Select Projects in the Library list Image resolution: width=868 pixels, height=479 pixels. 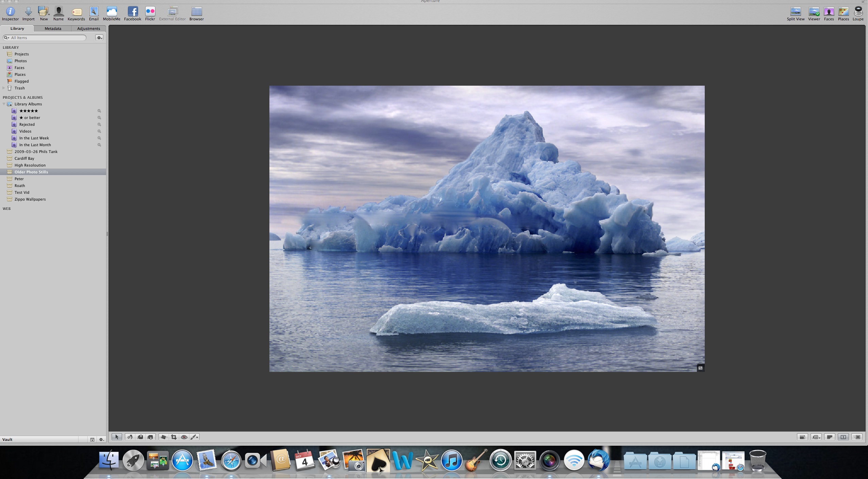(x=53, y=54)
